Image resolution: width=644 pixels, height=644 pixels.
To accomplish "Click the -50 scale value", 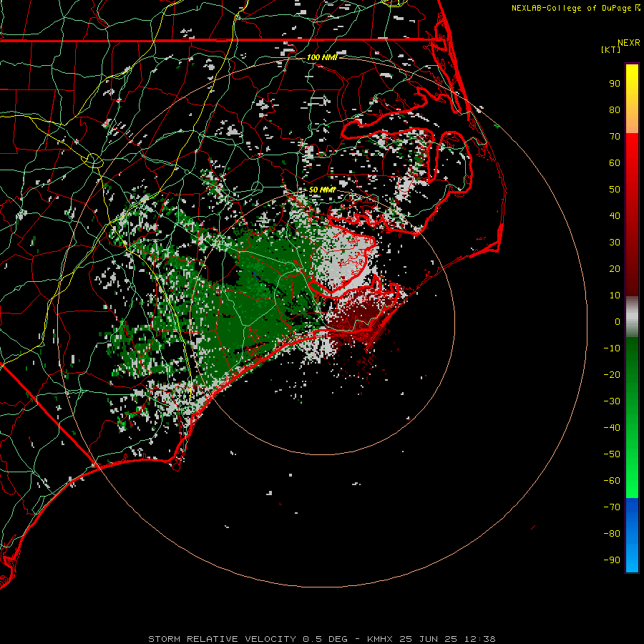I will pos(612,454).
